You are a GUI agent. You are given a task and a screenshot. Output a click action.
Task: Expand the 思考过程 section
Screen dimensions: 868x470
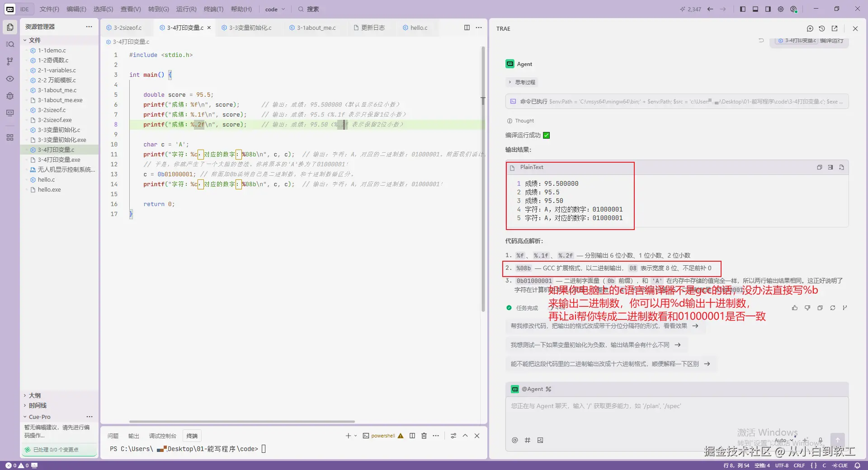522,82
